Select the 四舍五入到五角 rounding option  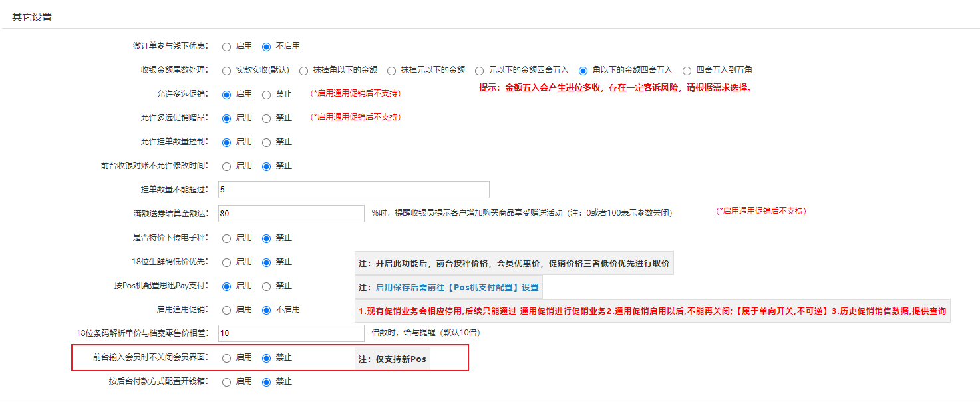(x=687, y=70)
